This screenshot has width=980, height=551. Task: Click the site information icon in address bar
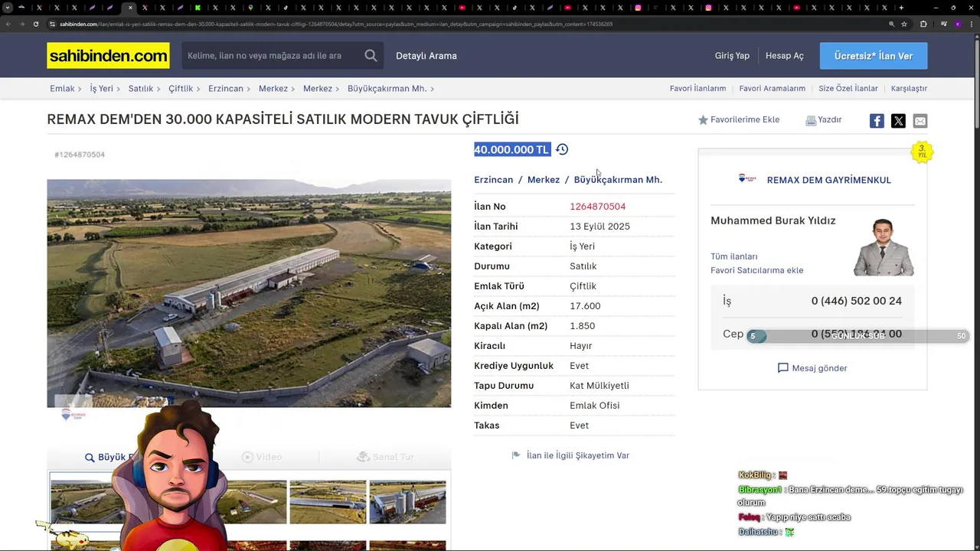(52, 24)
